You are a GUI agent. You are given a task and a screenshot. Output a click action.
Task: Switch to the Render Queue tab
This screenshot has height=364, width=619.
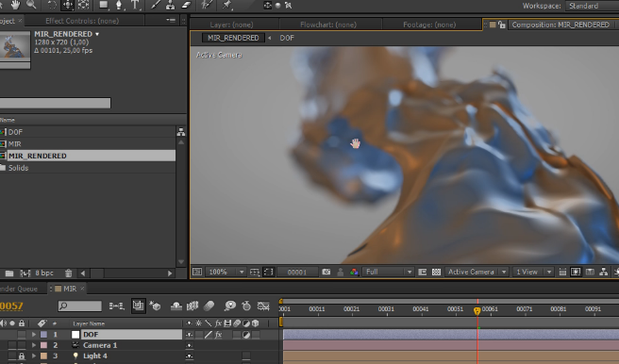coord(19,289)
